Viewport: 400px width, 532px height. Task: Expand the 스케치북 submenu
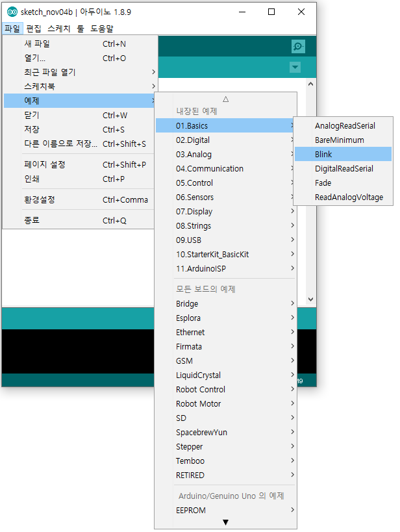click(81, 86)
